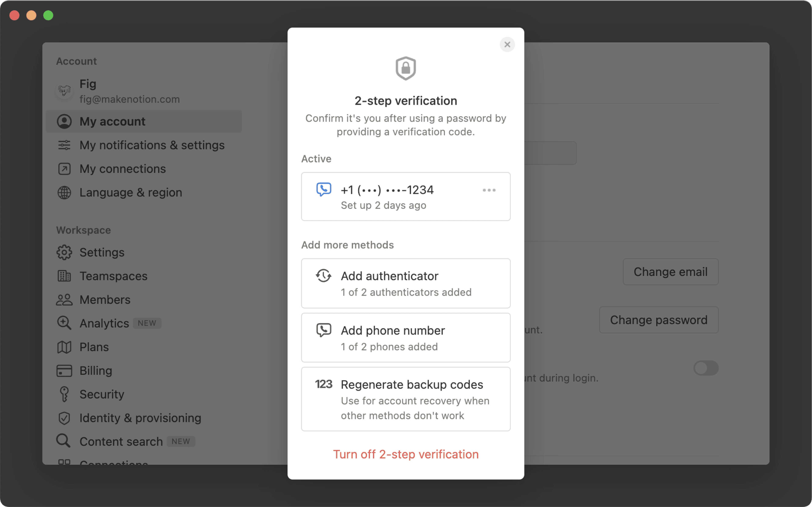This screenshot has width=812, height=507.
Task: Select the Add authenticator option
Action: [406, 283]
